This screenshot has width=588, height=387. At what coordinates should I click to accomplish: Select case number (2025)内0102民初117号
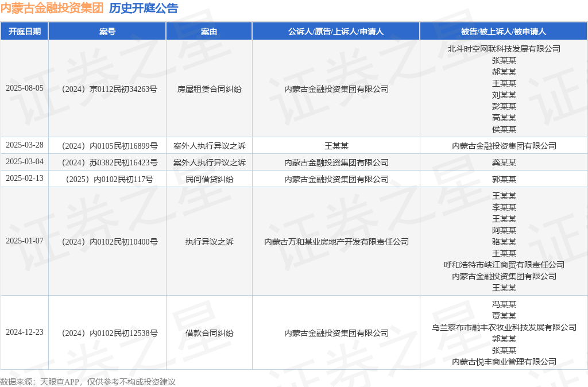(110, 179)
